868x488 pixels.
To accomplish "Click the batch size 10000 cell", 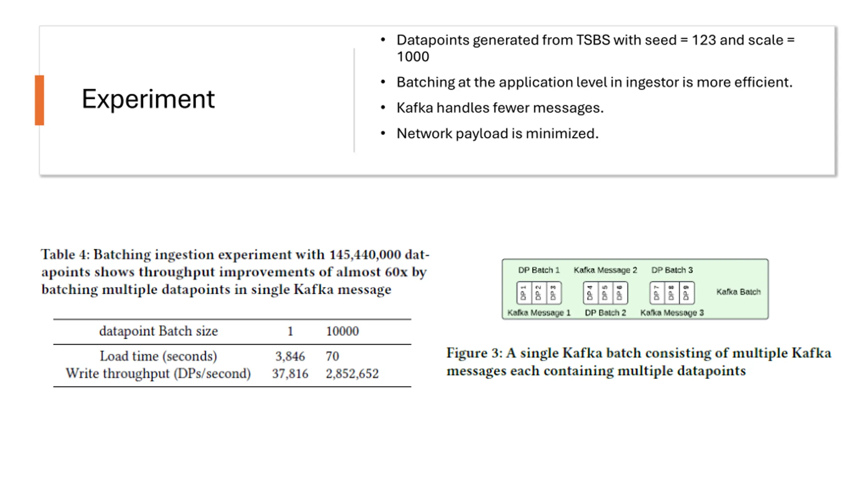I will tap(342, 331).
